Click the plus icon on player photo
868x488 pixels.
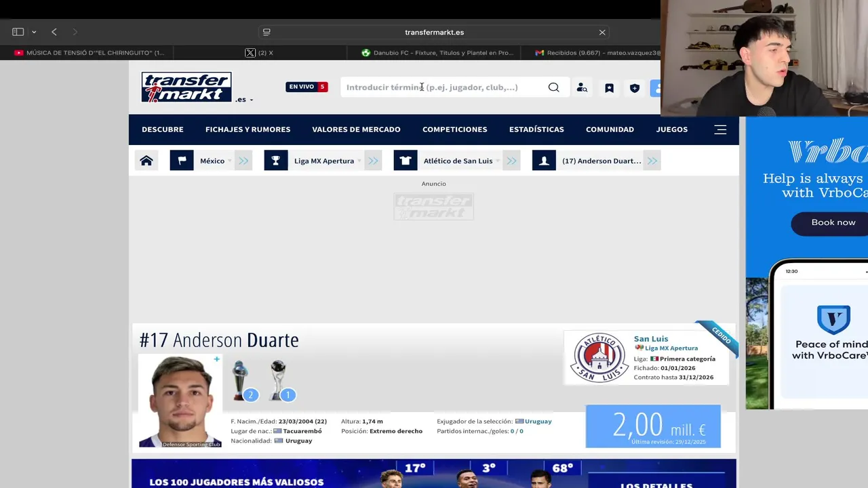tap(216, 359)
